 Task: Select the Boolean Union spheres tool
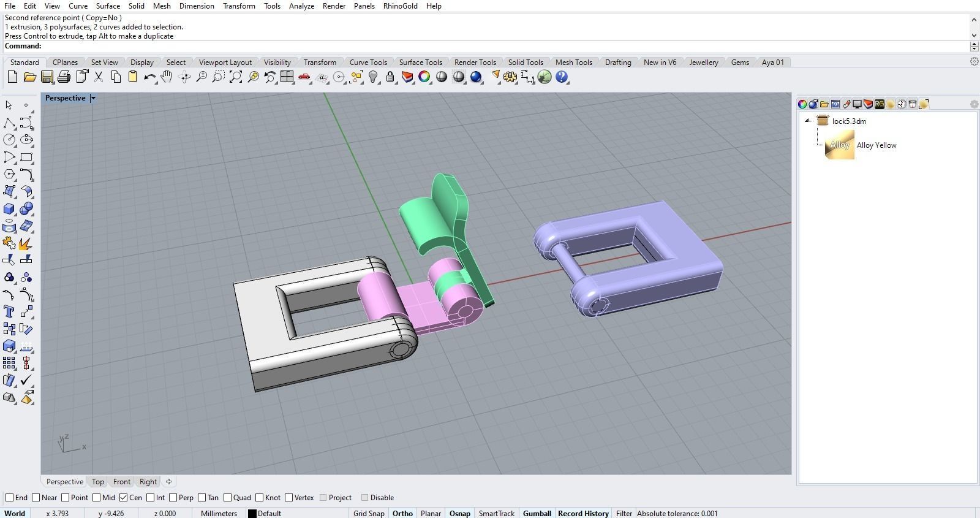pyautogui.click(x=26, y=208)
